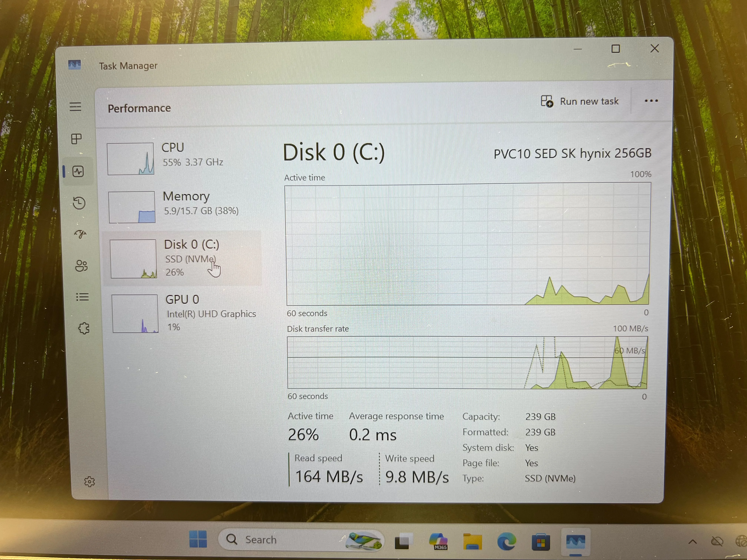Open Microsoft Store from the taskbar
Image resolution: width=747 pixels, height=560 pixels.
click(x=541, y=542)
